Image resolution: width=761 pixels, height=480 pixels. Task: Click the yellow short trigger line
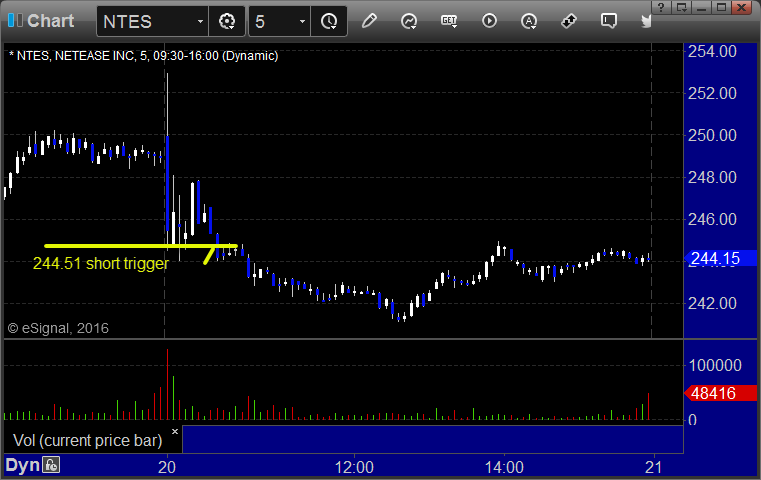141,246
